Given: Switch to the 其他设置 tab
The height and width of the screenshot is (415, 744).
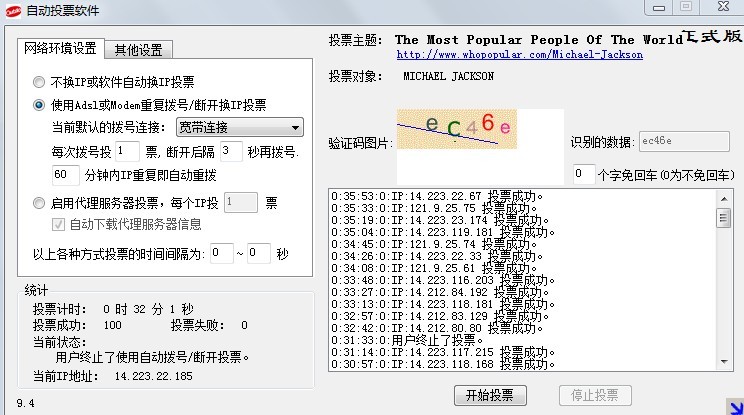Looking at the screenshot, I should (140, 49).
